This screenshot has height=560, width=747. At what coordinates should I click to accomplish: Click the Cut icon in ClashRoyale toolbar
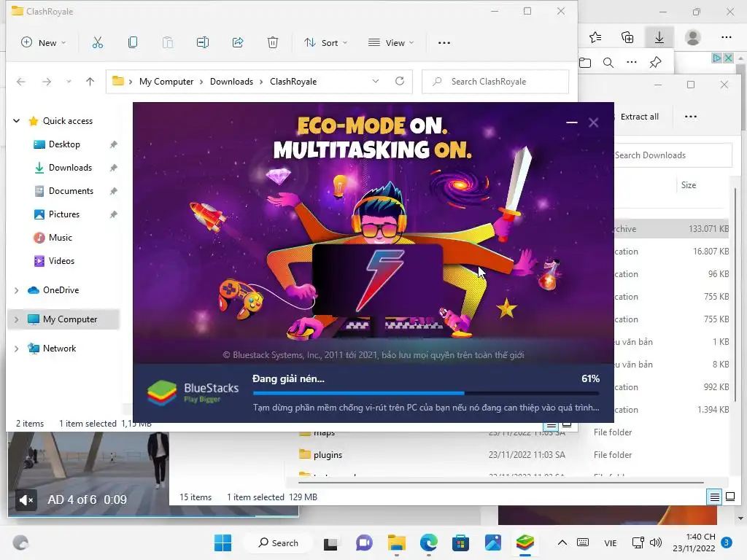click(x=97, y=43)
